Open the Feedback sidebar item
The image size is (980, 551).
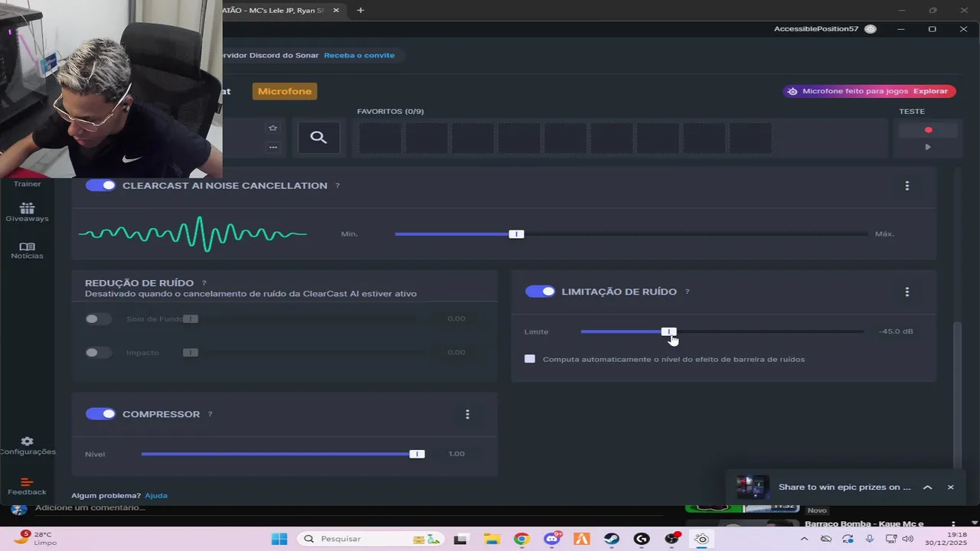pyautogui.click(x=27, y=486)
